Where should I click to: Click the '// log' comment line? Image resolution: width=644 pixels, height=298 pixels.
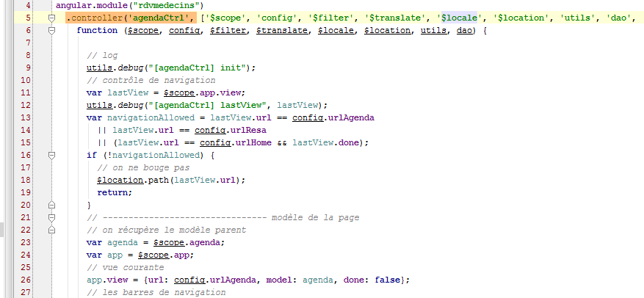(x=101, y=55)
